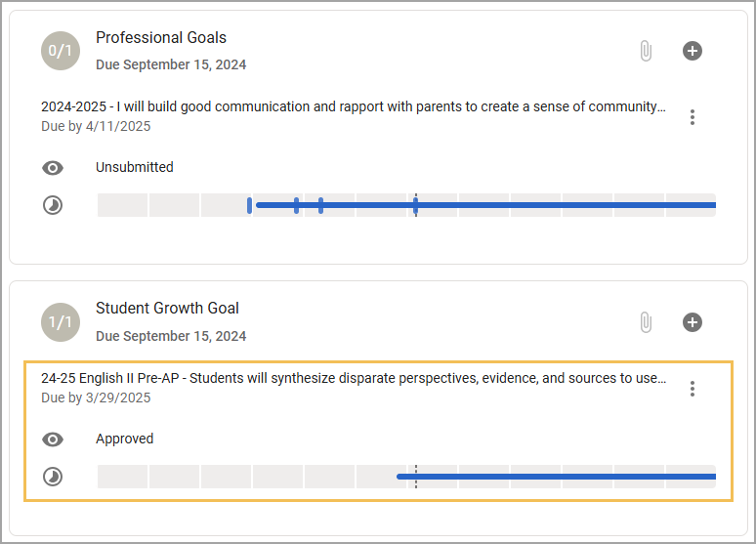The width and height of the screenshot is (756, 544).
Task: Click the dashed current-date marker on Professional Goals timeline
Action: [x=416, y=205]
